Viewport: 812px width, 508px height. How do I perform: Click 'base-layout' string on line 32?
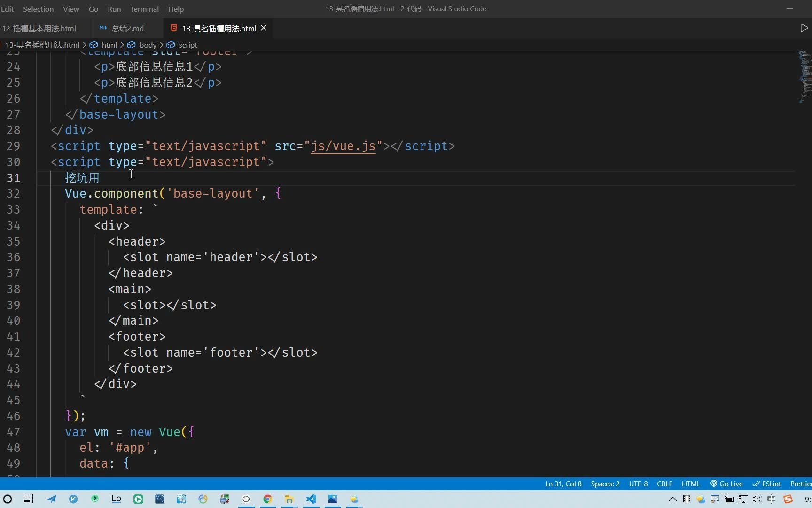pos(213,193)
